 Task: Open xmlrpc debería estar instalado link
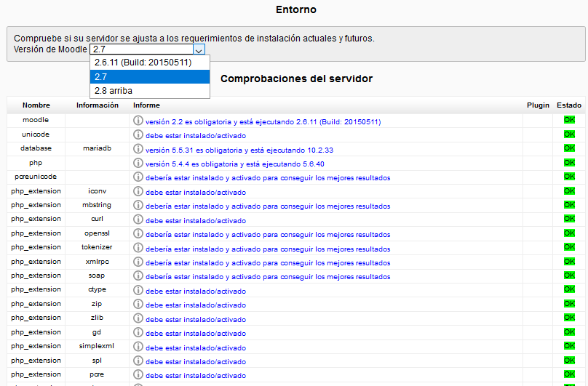click(268, 263)
